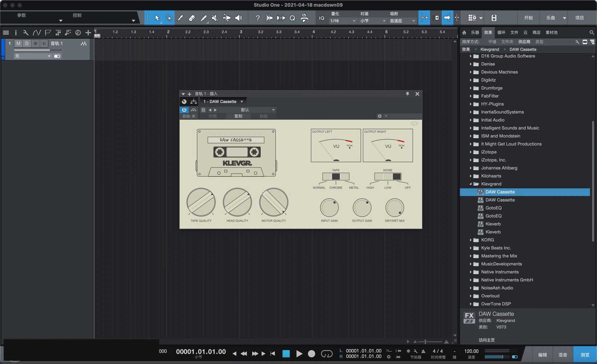The height and width of the screenshot is (364, 597).
Task: Click the NOISE level switch
Action: 388,176
